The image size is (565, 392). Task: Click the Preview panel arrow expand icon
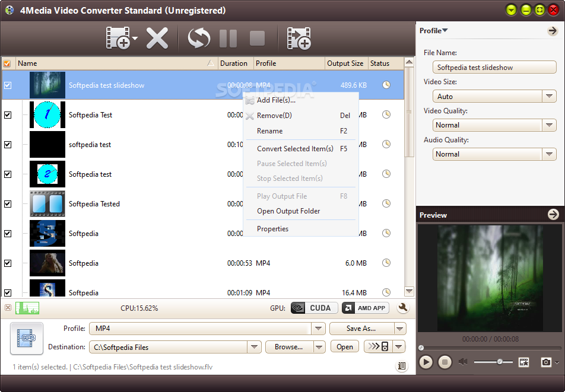(x=553, y=215)
